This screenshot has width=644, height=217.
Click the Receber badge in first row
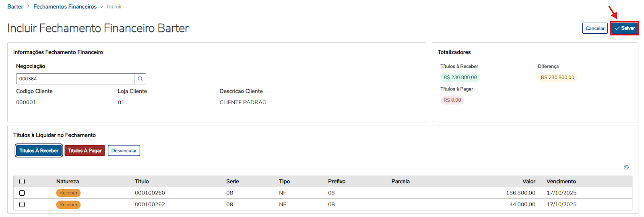(x=68, y=193)
